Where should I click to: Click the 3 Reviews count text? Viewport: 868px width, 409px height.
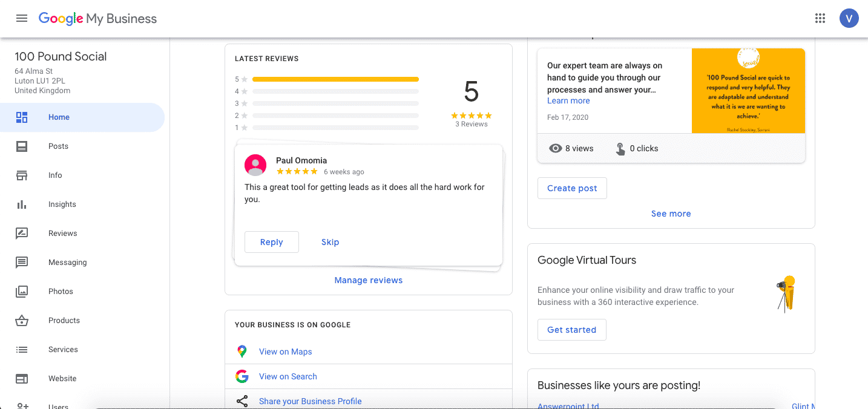[x=472, y=124]
